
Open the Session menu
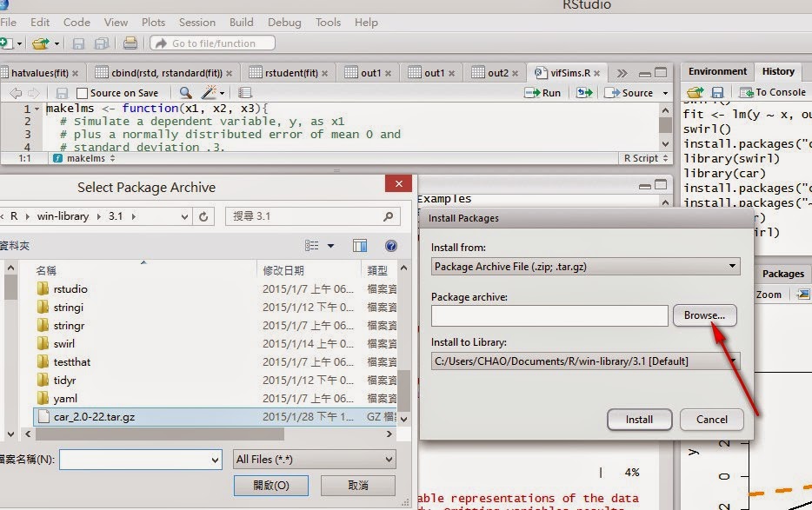click(197, 23)
